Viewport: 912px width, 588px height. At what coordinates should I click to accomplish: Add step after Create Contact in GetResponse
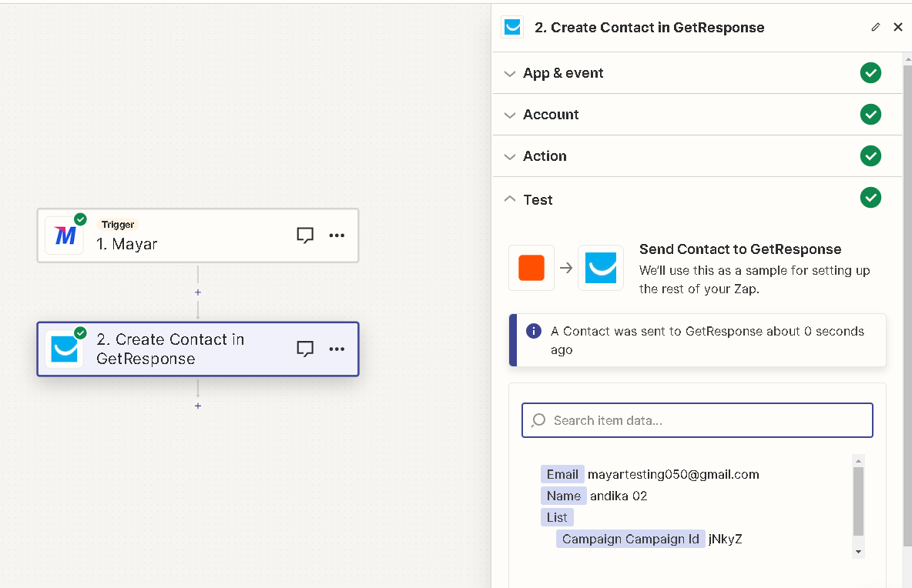(x=198, y=406)
